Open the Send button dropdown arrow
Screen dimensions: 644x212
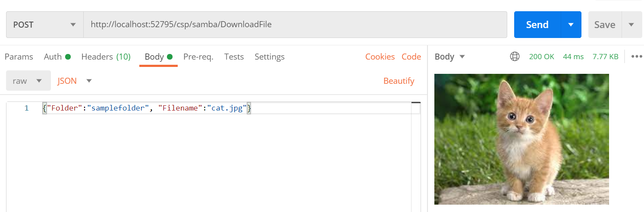(x=571, y=25)
